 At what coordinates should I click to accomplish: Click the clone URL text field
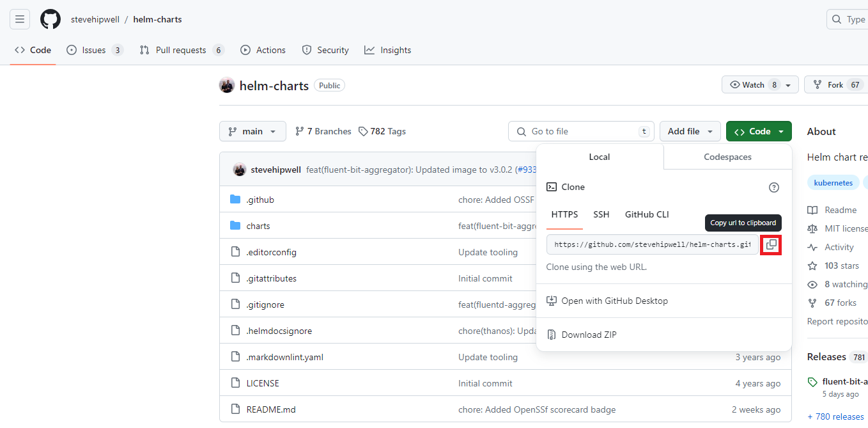coord(653,244)
